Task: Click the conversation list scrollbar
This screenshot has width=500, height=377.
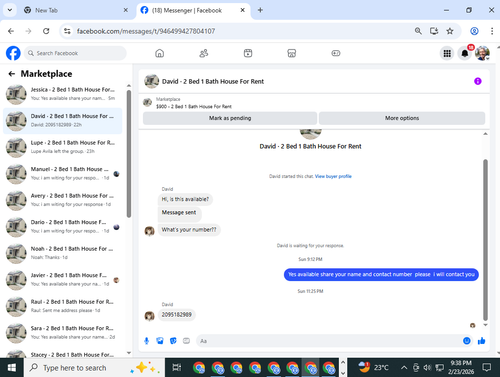Action: [x=129, y=154]
